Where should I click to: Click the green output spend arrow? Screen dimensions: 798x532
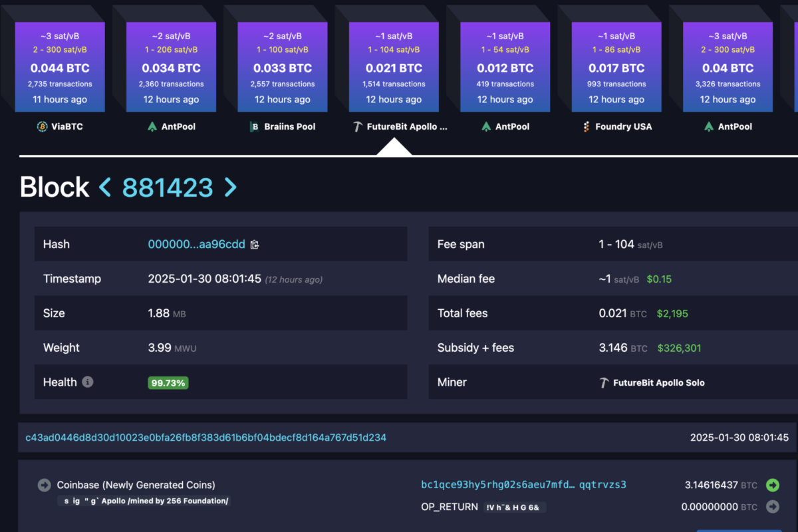pyautogui.click(x=773, y=485)
